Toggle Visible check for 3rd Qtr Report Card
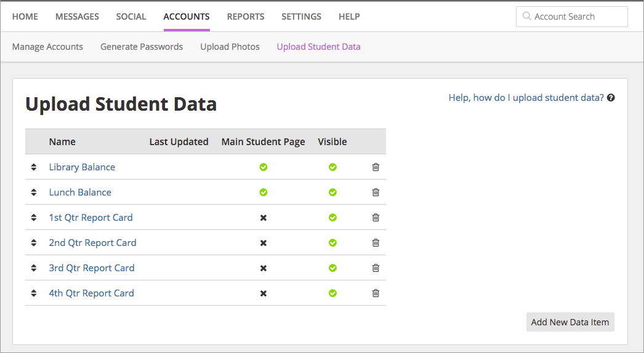The height and width of the screenshot is (353, 644). [332, 268]
